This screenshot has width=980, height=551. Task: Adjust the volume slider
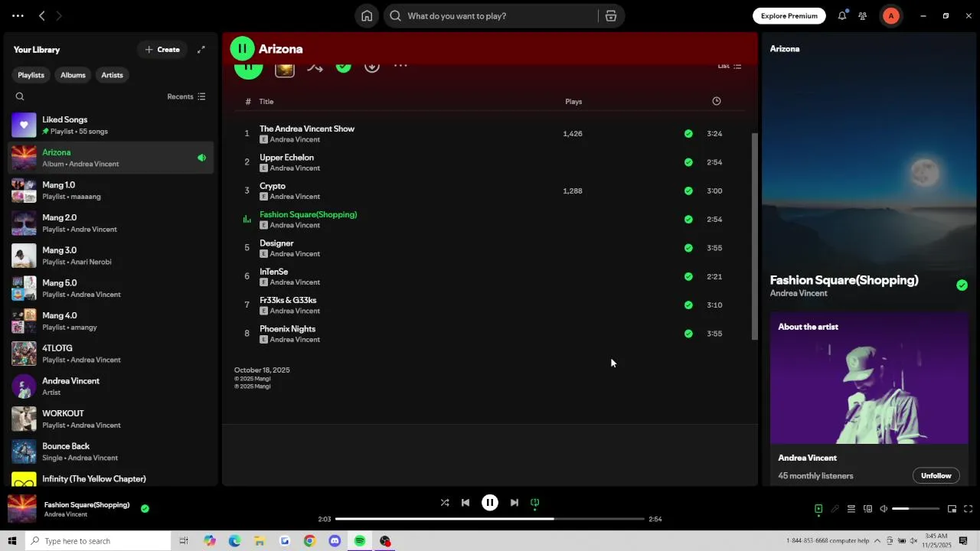point(916,509)
